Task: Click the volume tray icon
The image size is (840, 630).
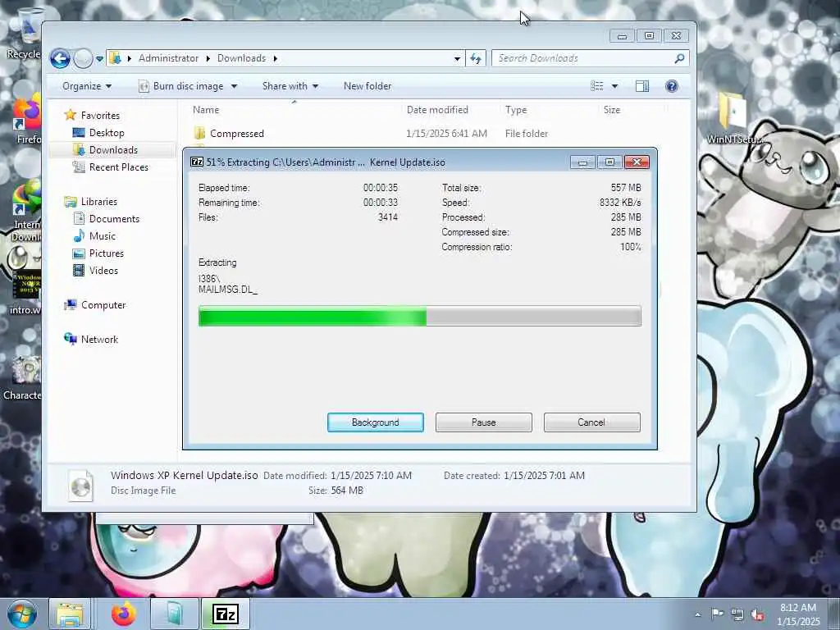Action: pyautogui.click(x=757, y=614)
